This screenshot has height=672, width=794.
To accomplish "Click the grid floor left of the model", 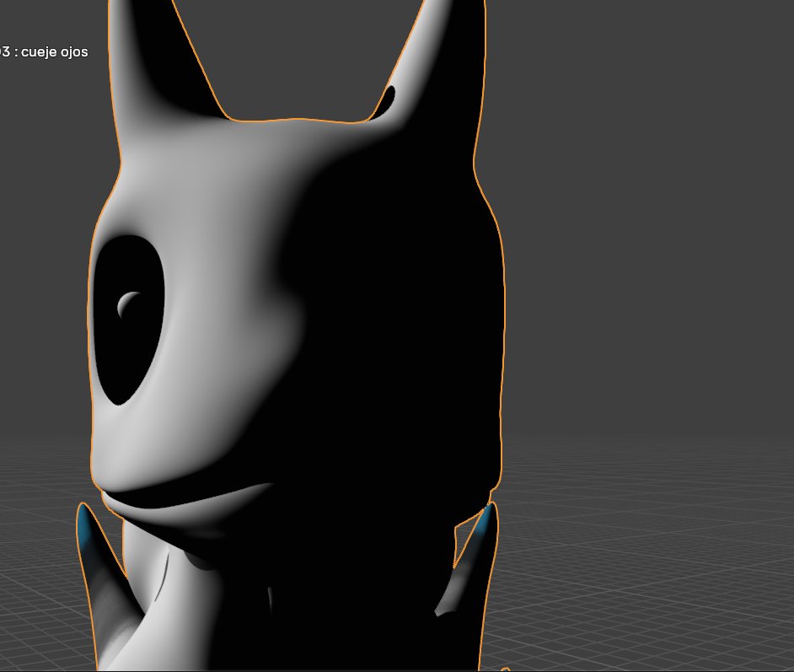I will (40, 557).
